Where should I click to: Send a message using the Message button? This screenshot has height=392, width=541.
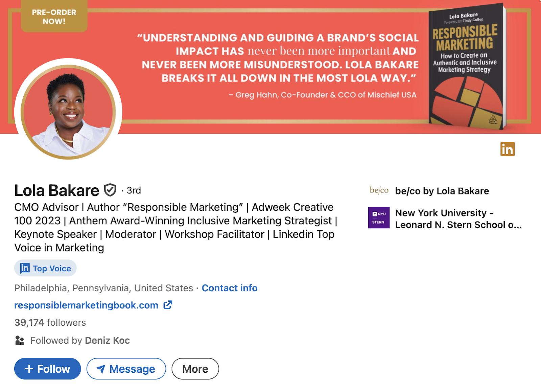tap(126, 369)
